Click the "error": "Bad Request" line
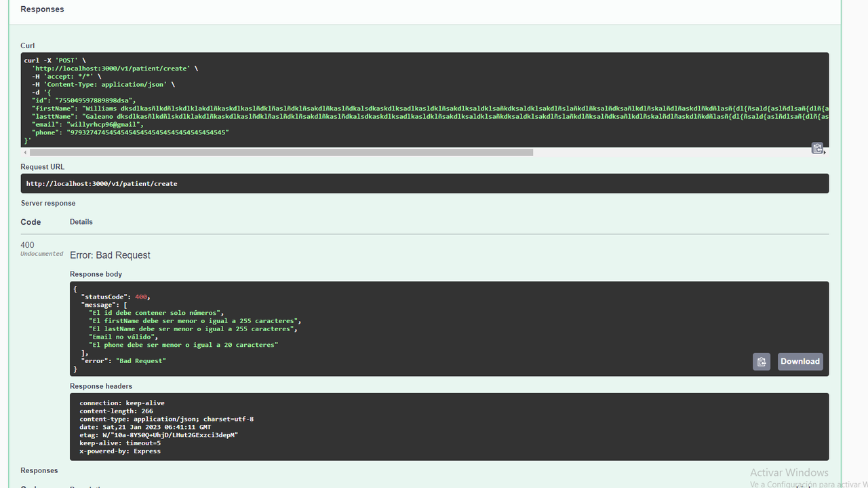The height and width of the screenshot is (488, 868). point(123,361)
